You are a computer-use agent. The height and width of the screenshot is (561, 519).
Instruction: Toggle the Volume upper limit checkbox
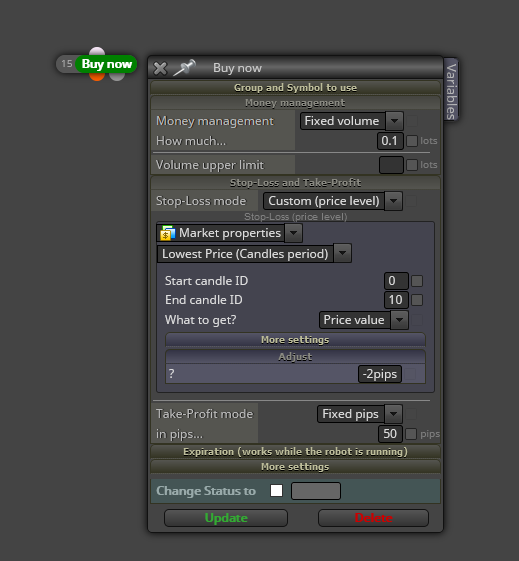tap(412, 165)
